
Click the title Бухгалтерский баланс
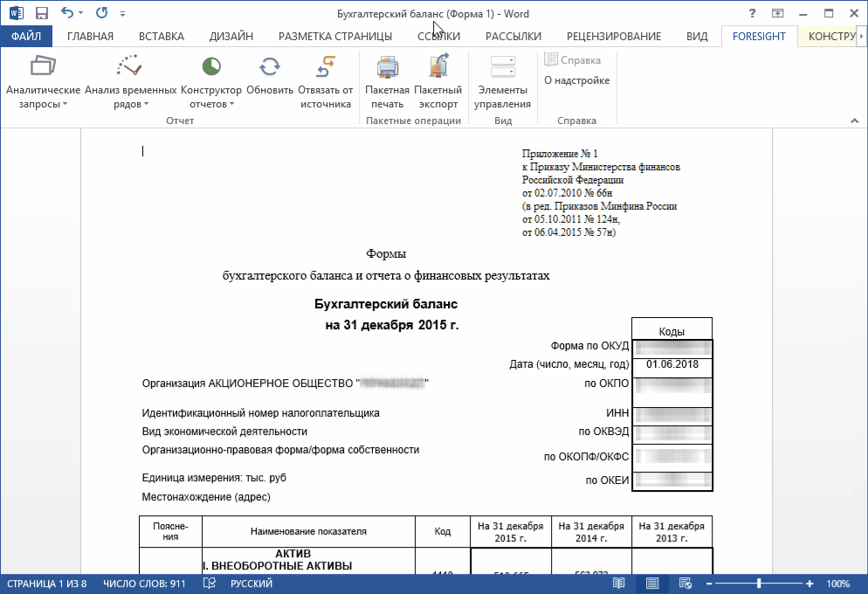coord(386,304)
